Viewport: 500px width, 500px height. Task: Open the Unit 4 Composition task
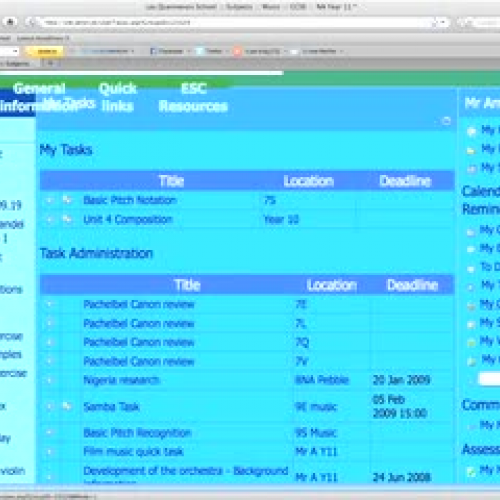(x=128, y=220)
